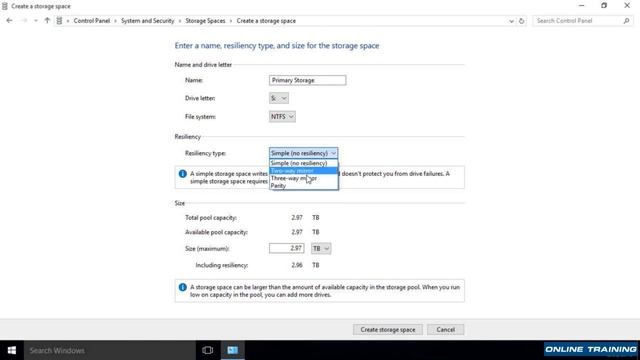Click the window title bar icon

click(x=5, y=6)
